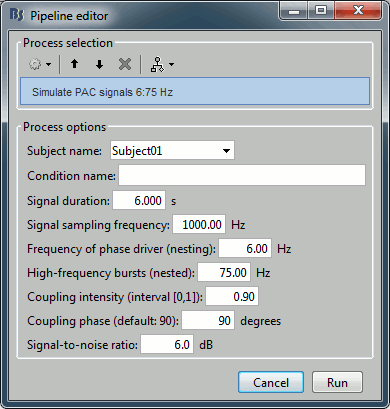Screen dimensions: 390x409
Task: Edit the Coupling intensity value field
Action: coord(232,296)
